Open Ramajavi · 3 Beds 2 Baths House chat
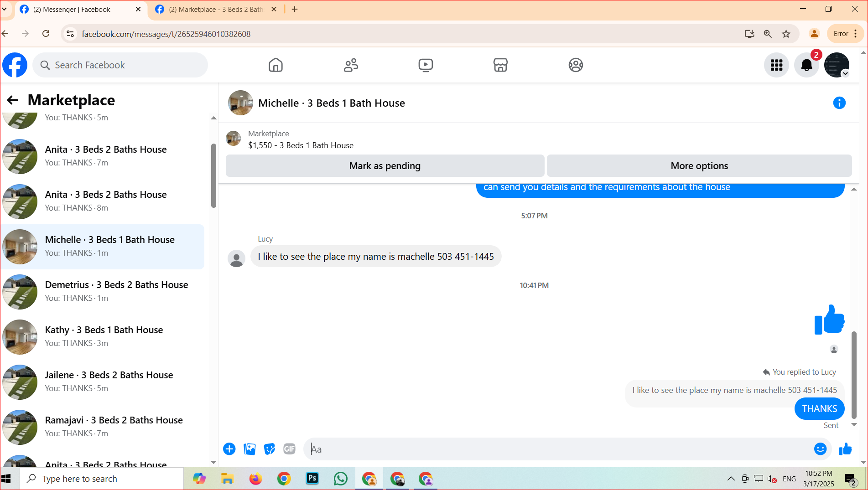Image resolution: width=868 pixels, height=490 pixels. (103, 427)
